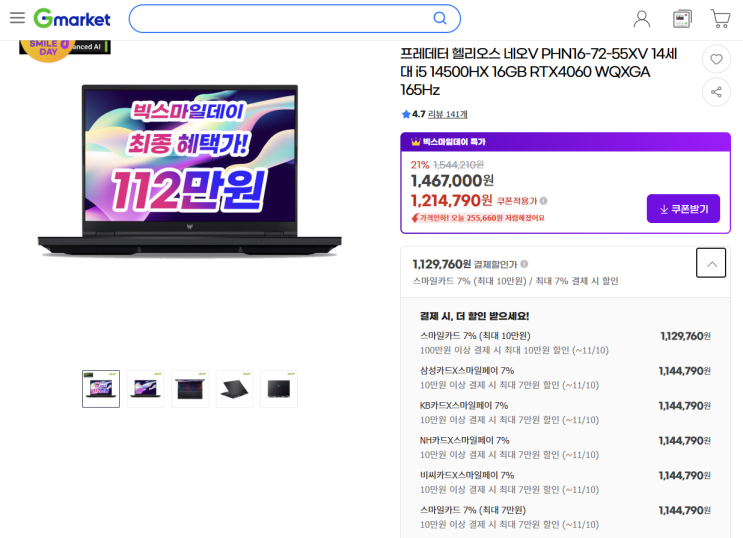The width and height of the screenshot is (743, 538).
Task: Open my account profile icon
Action: point(642,19)
